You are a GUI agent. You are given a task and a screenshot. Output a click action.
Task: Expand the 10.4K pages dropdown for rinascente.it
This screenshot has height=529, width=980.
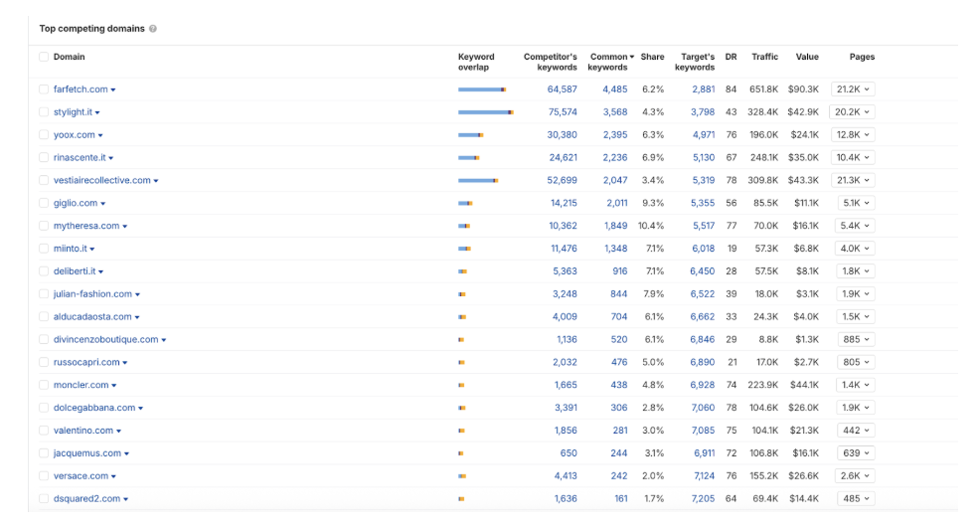(853, 158)
